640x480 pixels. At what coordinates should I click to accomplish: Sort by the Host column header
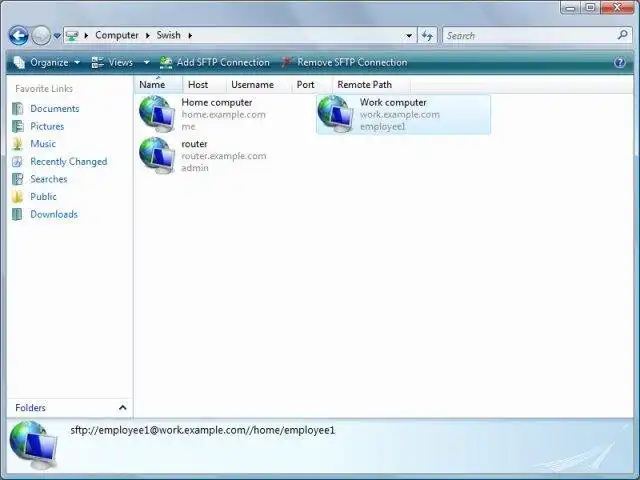[x=198, y=84]
